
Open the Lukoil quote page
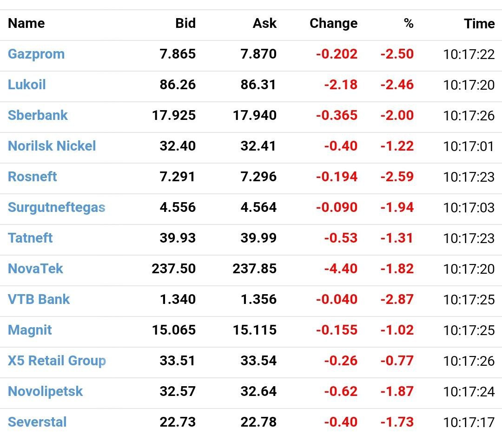(27, 85)
